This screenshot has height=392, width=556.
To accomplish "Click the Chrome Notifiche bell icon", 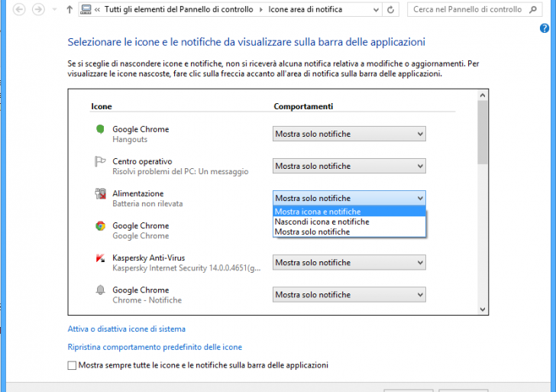I will (x=100, y=290).
